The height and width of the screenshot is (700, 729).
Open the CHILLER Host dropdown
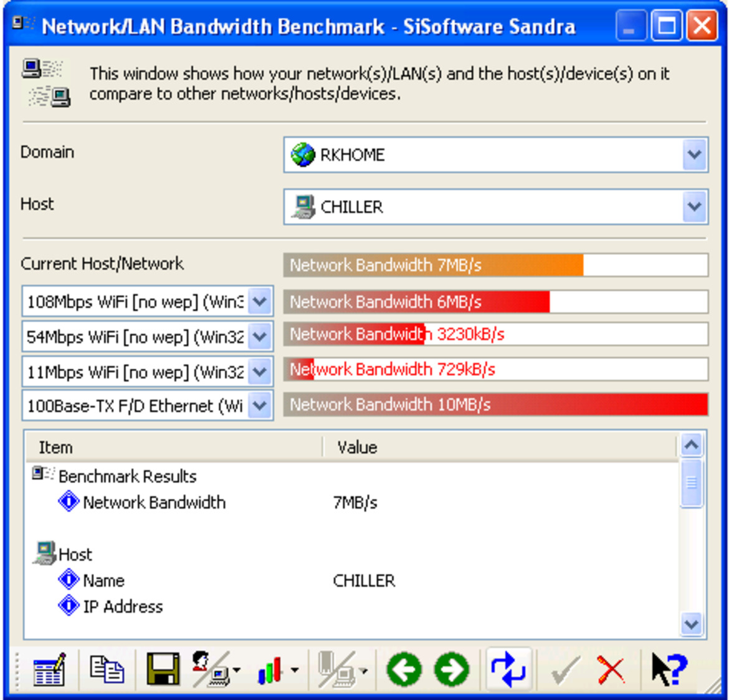[695, 206]
